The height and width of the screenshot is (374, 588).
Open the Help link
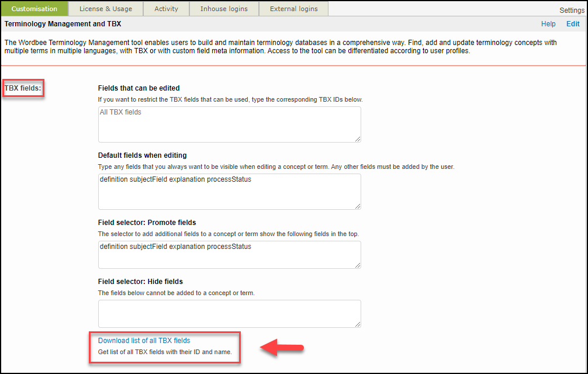pos(548,24)
